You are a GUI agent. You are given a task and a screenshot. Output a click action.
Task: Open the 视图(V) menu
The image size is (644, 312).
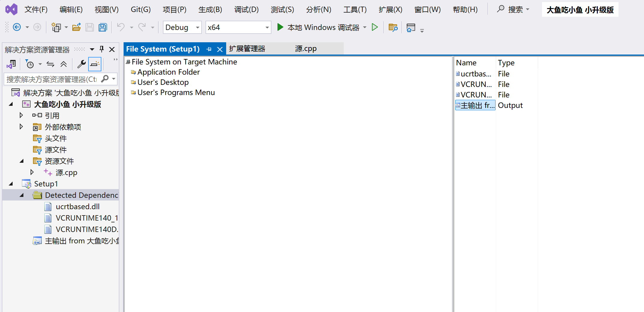pos(106,10)
